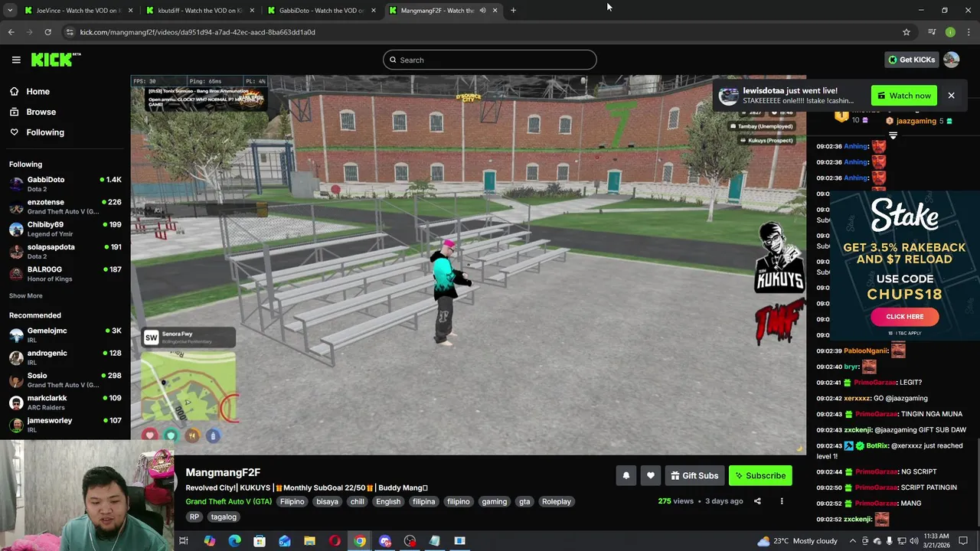The height and width of the screenshot is (551, 980).
Task: Click the KICK logo
Action: [55, 60]
